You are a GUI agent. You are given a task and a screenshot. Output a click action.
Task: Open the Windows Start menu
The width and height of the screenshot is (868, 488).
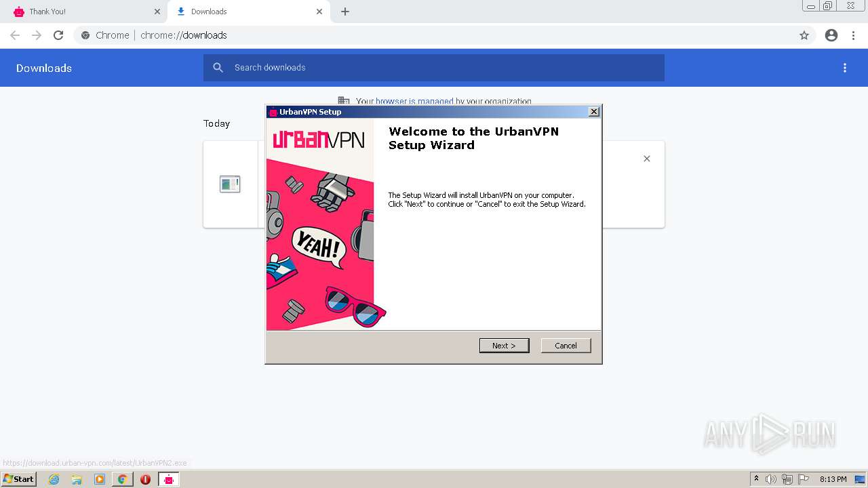click(19, 479)
